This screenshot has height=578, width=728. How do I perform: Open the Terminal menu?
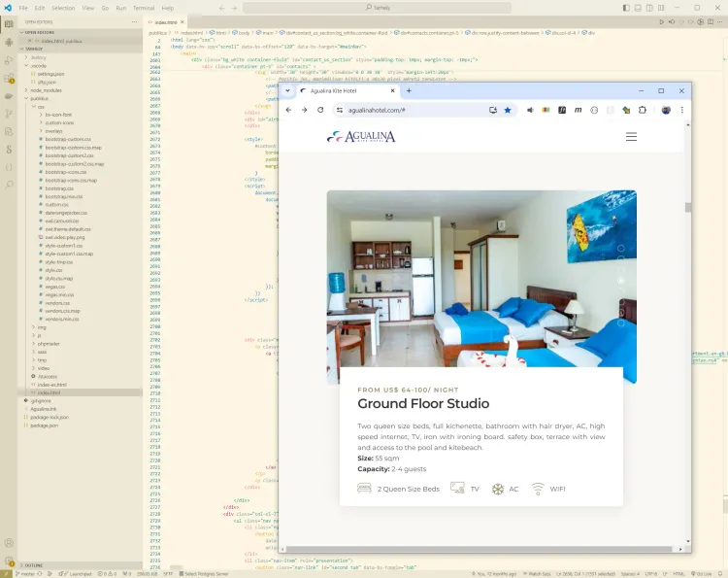144,8
